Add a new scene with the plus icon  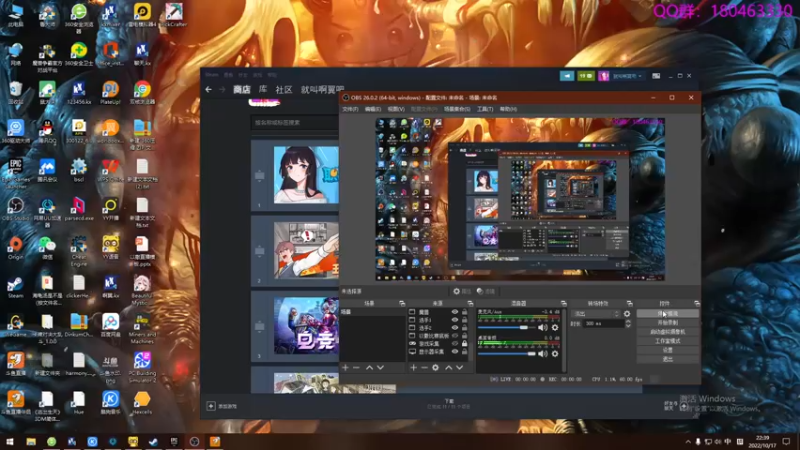pyautogui.click(x=345, y=367)
